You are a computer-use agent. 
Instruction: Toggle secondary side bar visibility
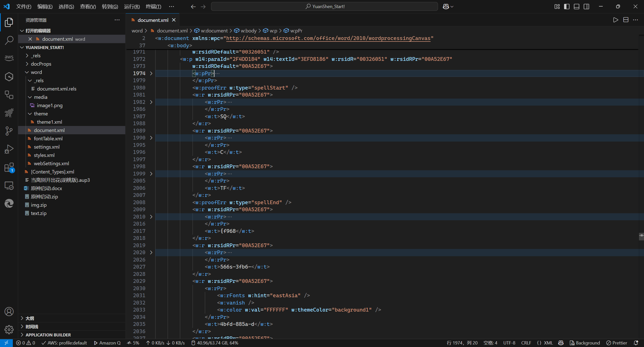click(586, 7)
